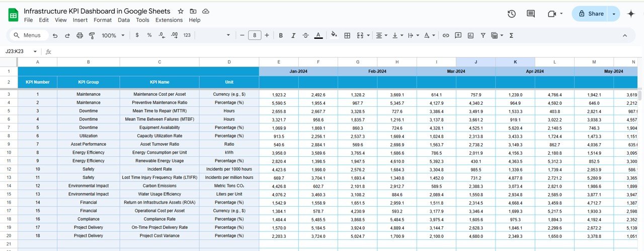This screenshot has width=644, height=251.
Task: Undo the last action
Action: click(x=55, y=35)
